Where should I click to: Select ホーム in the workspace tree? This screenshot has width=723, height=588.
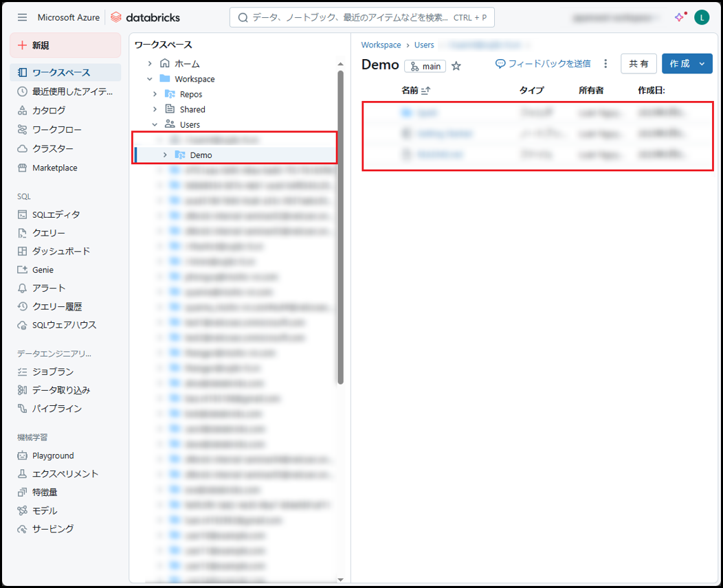187,64
